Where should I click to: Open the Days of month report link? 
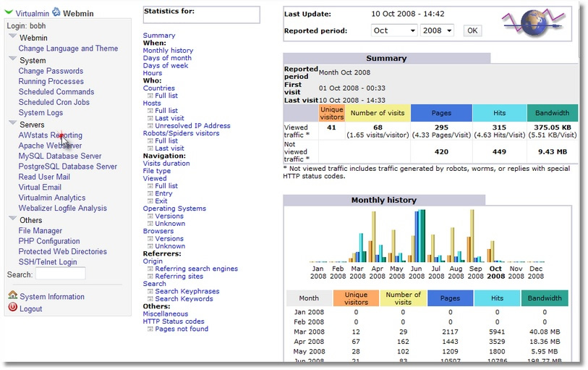[167, 58]
